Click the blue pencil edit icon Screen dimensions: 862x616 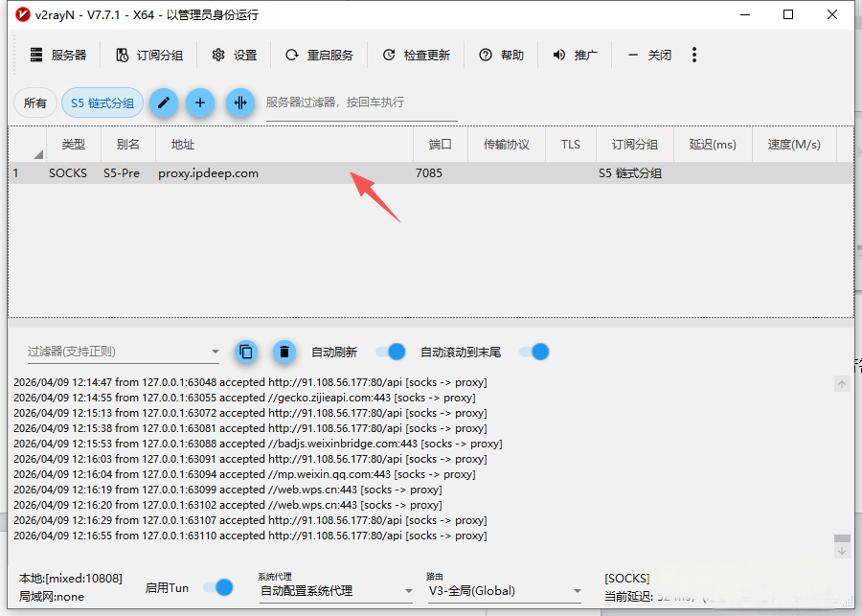(x=163, y=103)
